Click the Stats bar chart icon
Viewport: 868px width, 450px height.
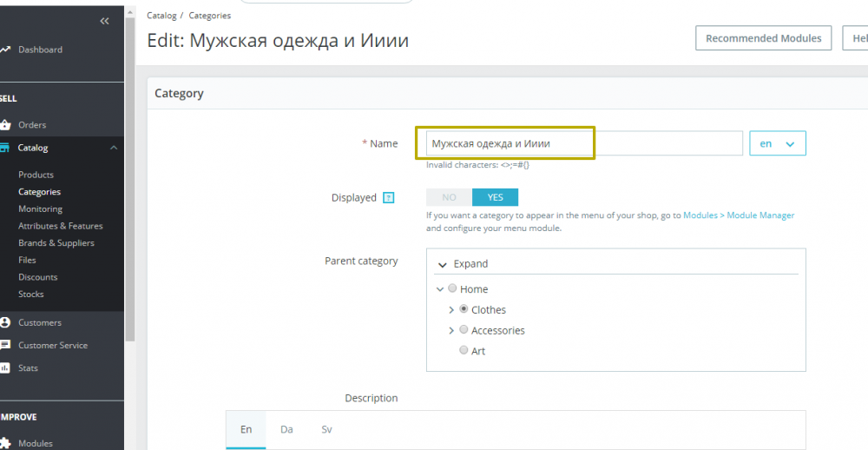[x=5, y=367]
